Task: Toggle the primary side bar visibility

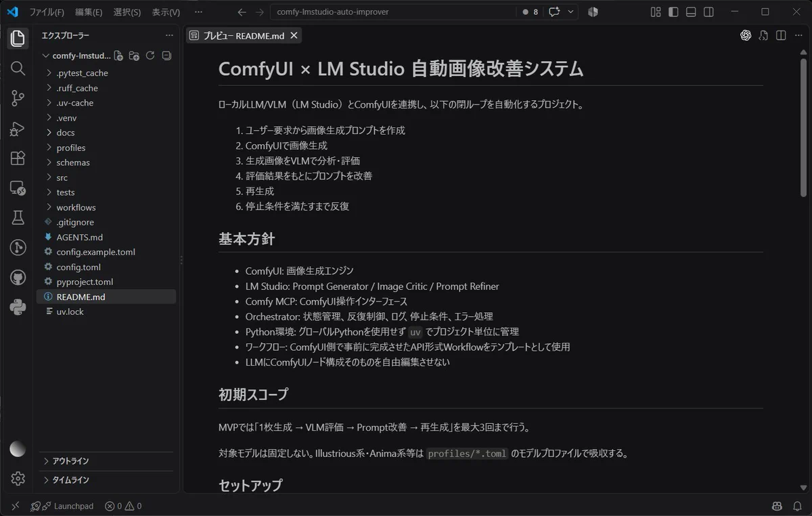Action: click(x=673, y=12)
